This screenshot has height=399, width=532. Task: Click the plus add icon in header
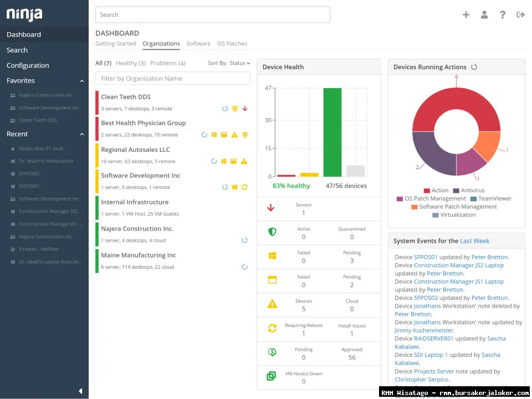point(466,14)
